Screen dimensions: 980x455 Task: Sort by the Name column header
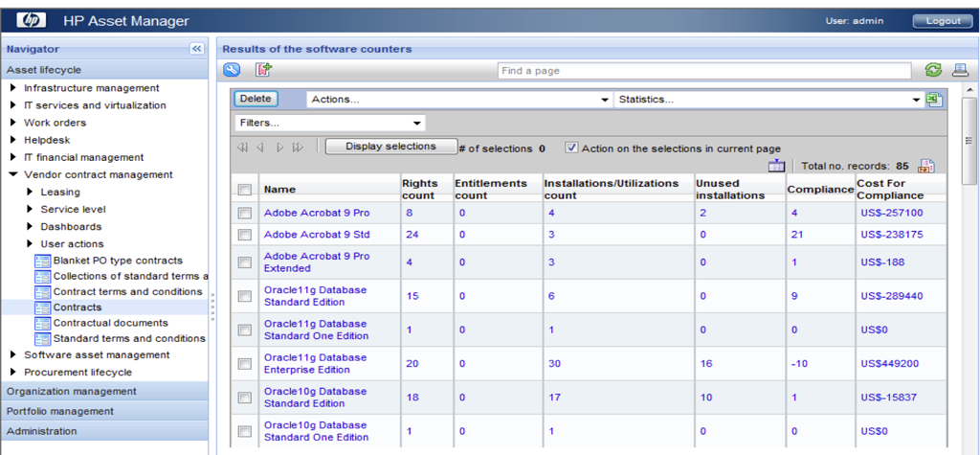[x=279, y=189]
